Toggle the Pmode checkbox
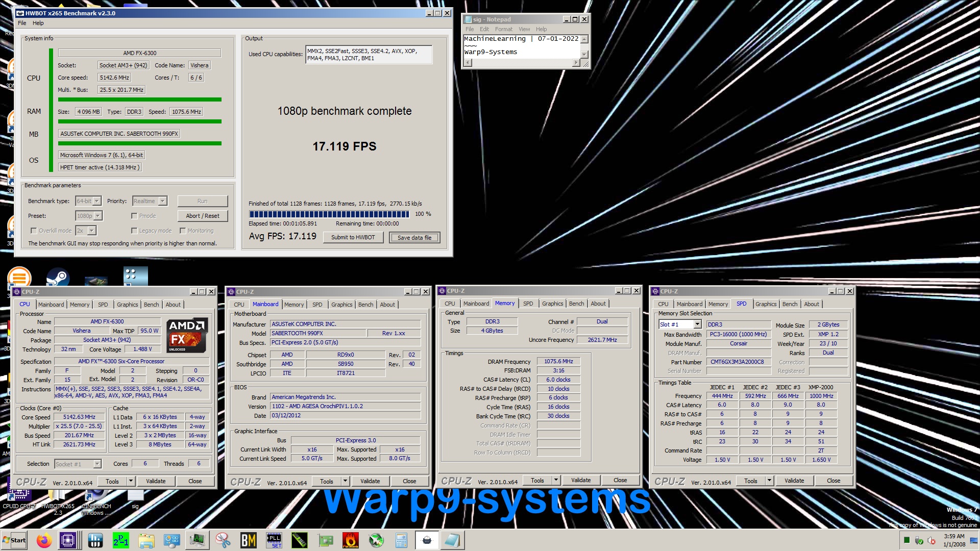980x551 pixels. click(134, 216)
